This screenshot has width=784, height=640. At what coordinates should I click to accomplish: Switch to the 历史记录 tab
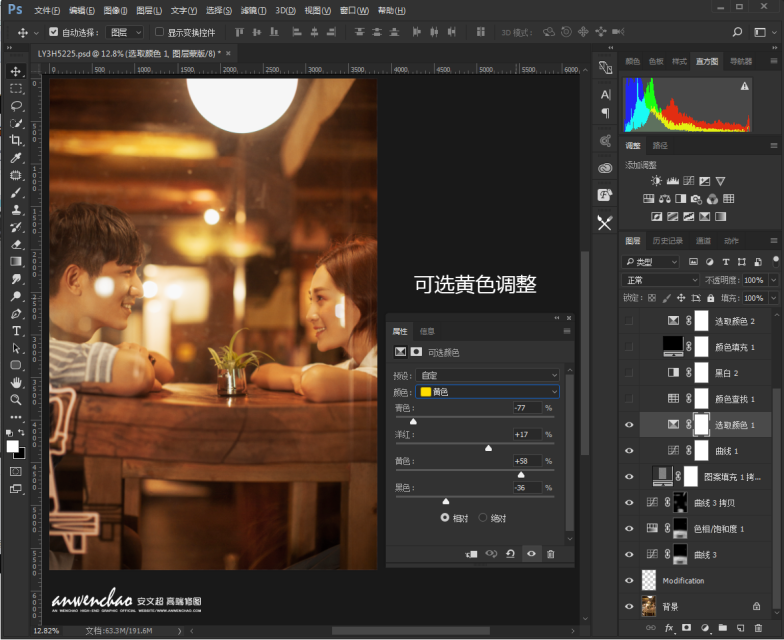coord(668,241)
